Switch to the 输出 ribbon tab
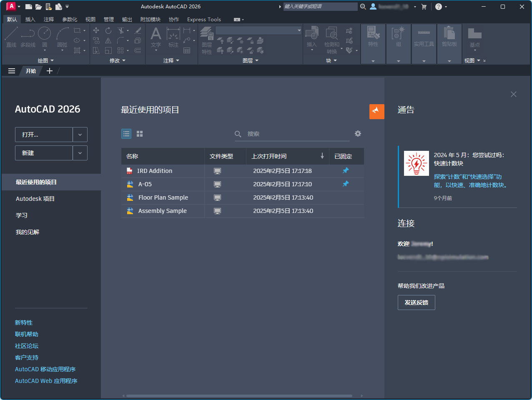 [127, 20]
